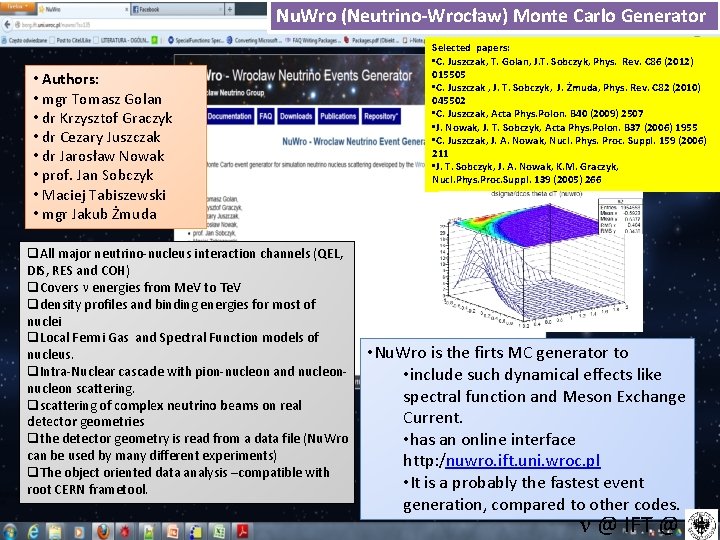Image resolution: width=720 pixels, height=540 pixels.
Task: Switch to the NuWro browser tab
Action: tap(82, 9)
